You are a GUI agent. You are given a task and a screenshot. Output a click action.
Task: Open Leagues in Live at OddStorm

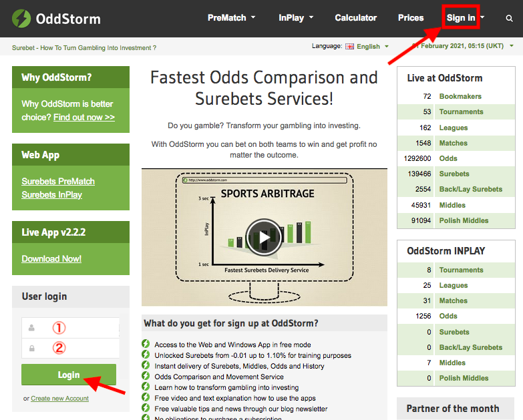click(x=454, y=128)
